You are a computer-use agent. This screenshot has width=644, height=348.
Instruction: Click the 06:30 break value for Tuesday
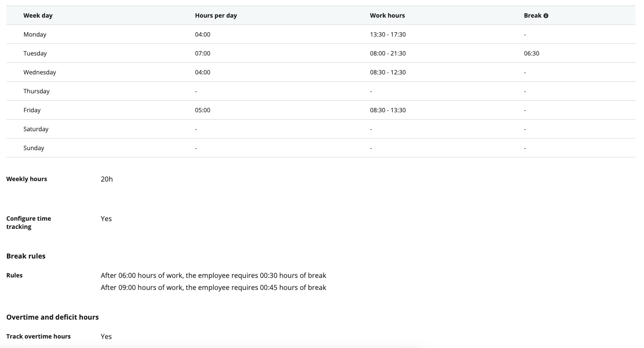click(x=531, y=53)
